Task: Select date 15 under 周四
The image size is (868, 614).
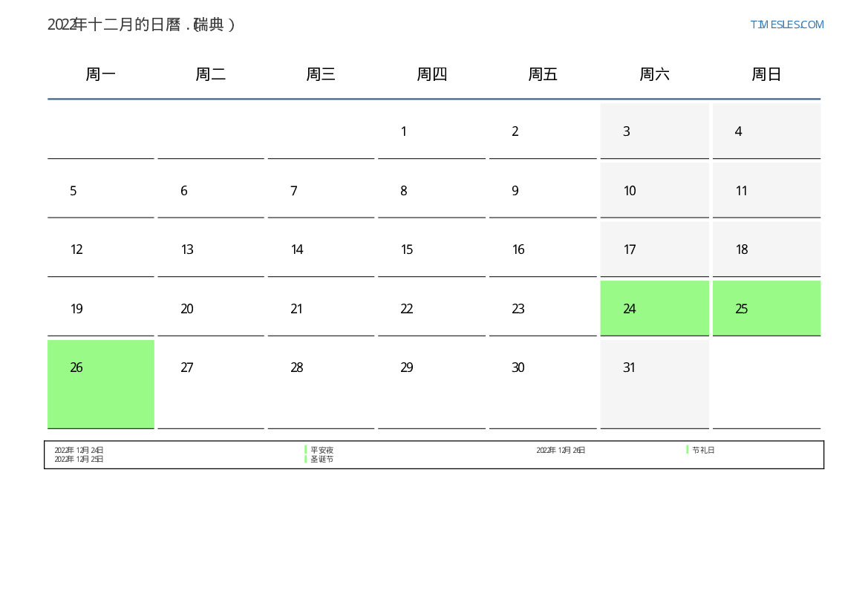Action: [x=431, y=249]
